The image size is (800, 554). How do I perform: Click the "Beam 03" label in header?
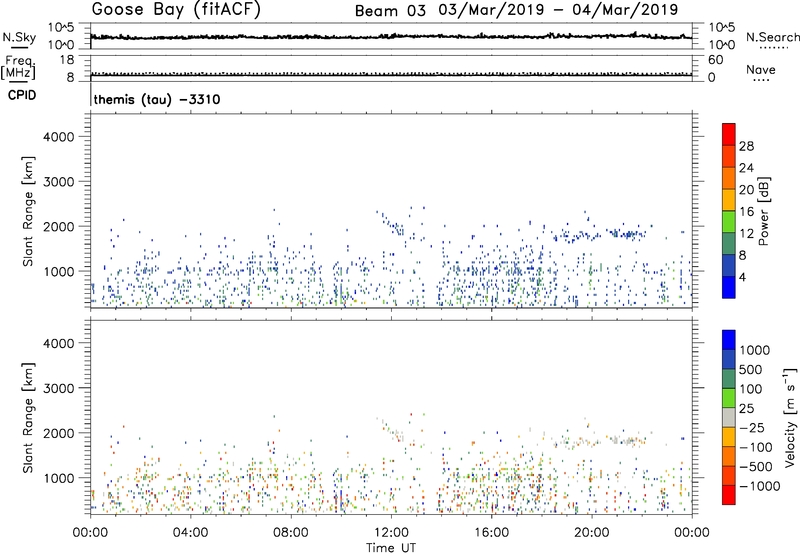point(390,11)
